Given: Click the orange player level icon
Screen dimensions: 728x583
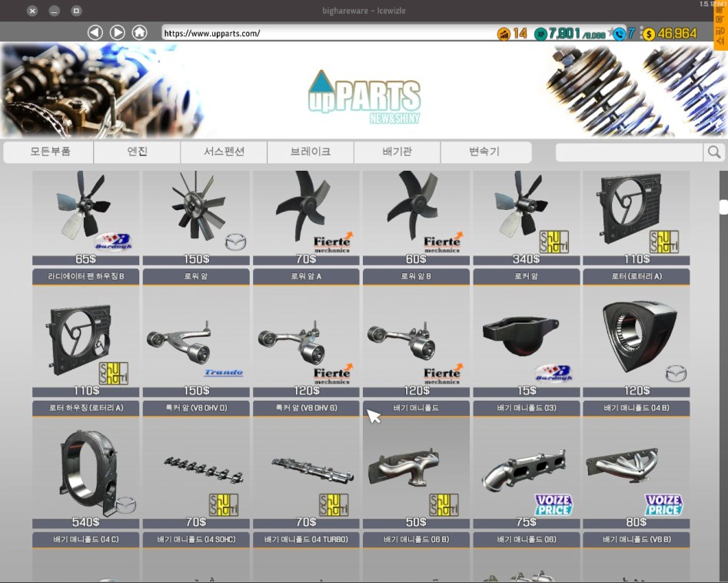Looking at the screenshot, I should pos(504,34).
